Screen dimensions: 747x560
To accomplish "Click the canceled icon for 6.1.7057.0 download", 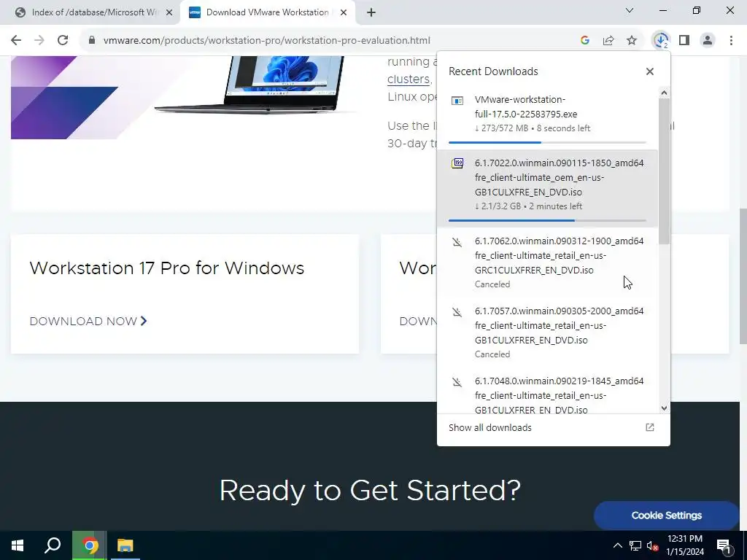I will pyautogui.click(x=457, y=312).
